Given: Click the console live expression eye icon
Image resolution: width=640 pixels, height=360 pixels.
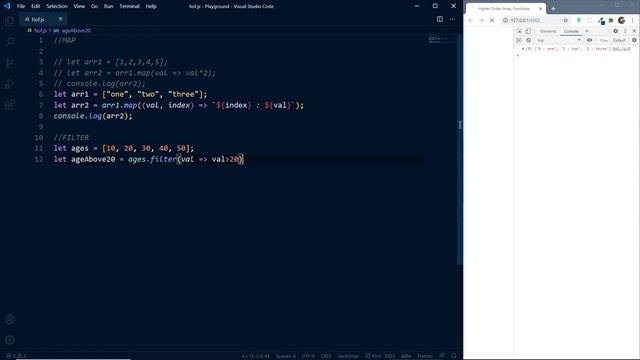Looking at the screenshot, I should point(589,40).
